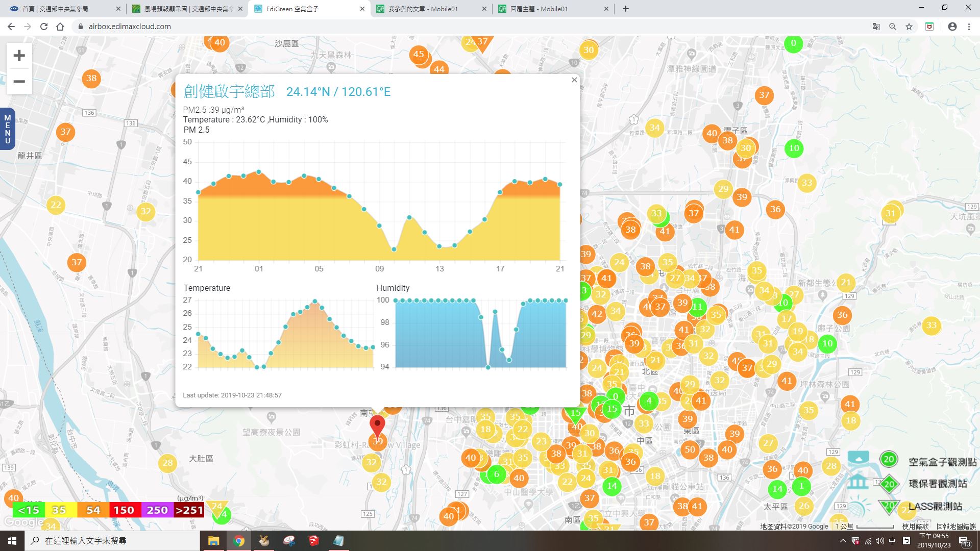The width and height of the screenshot is (980, 551).
Task: Open the volume control in tray
Action: tap(880, 541)
